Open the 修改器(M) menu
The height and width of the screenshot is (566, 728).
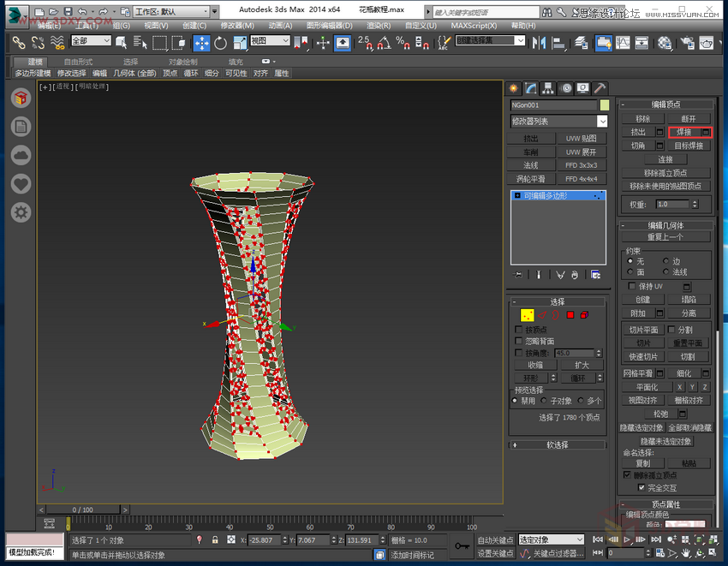236,26
